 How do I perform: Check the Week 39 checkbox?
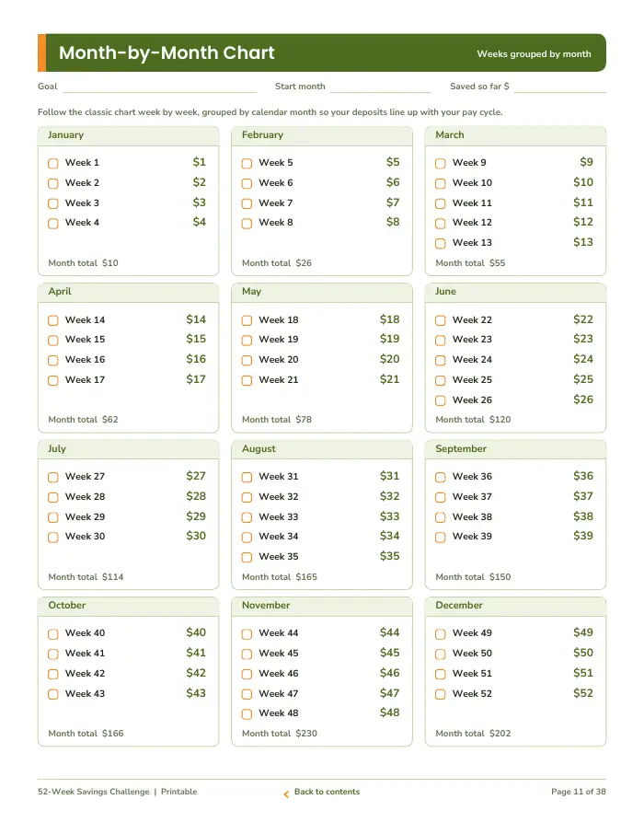(x=441, y=538)
